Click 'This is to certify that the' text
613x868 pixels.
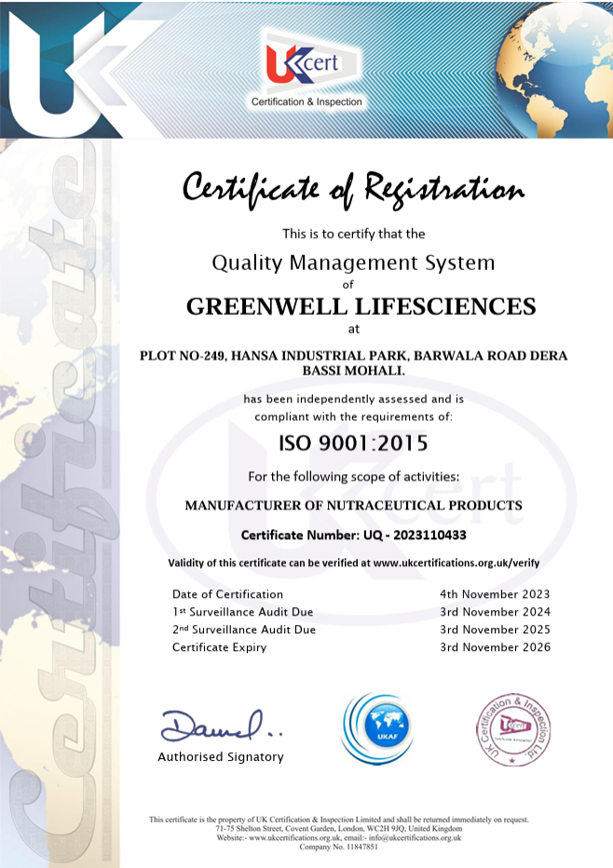coord(353,234)
